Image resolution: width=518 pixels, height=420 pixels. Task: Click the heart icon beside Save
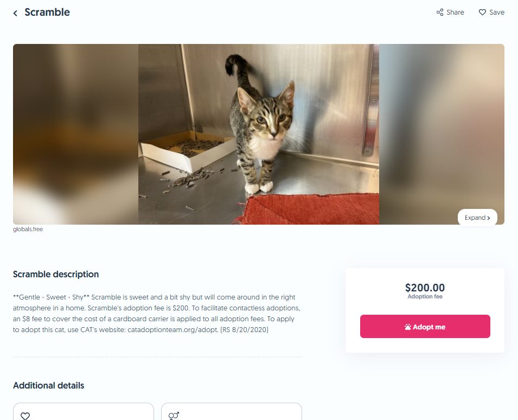pyautogui.click(x=482, y=12)
